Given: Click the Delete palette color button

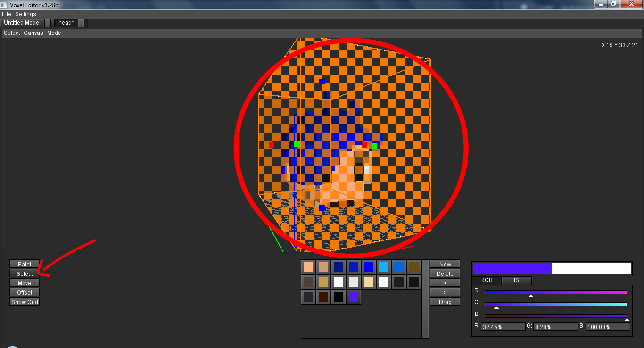Looking at the screenshot, I should [x=445, y=273].
